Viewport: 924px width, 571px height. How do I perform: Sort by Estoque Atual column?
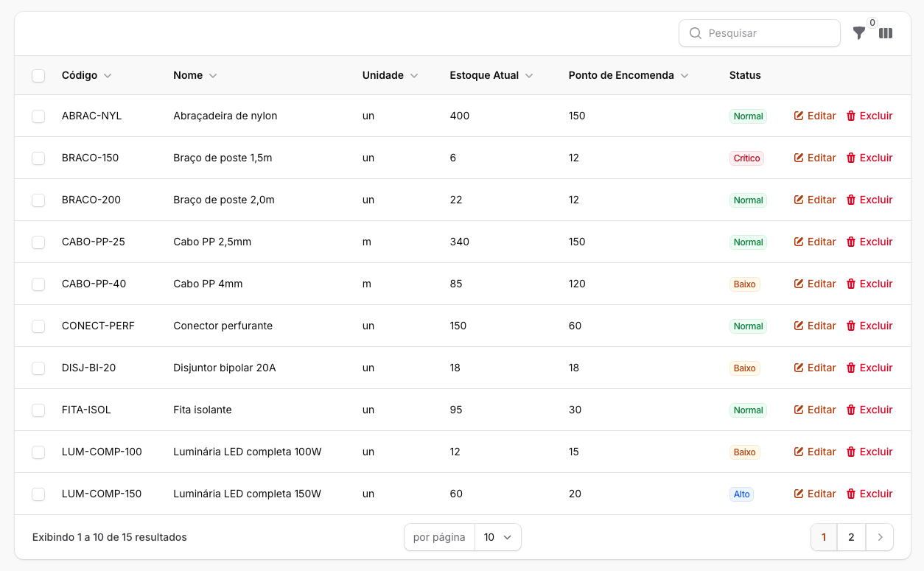491,75
